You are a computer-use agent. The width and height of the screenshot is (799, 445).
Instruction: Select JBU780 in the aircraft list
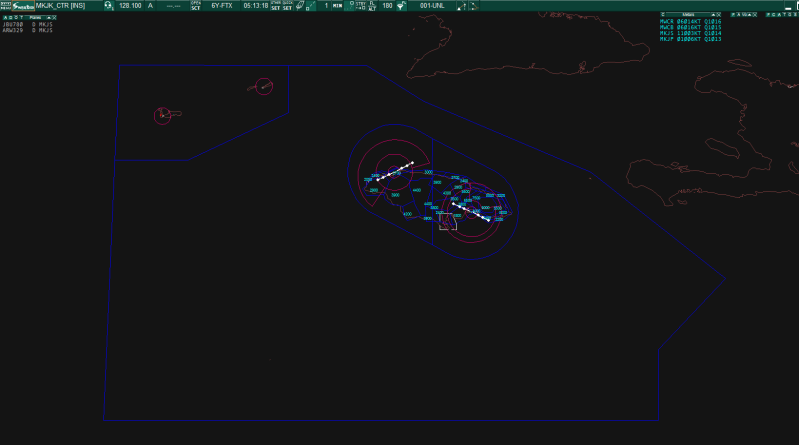(x=14, y=25)
